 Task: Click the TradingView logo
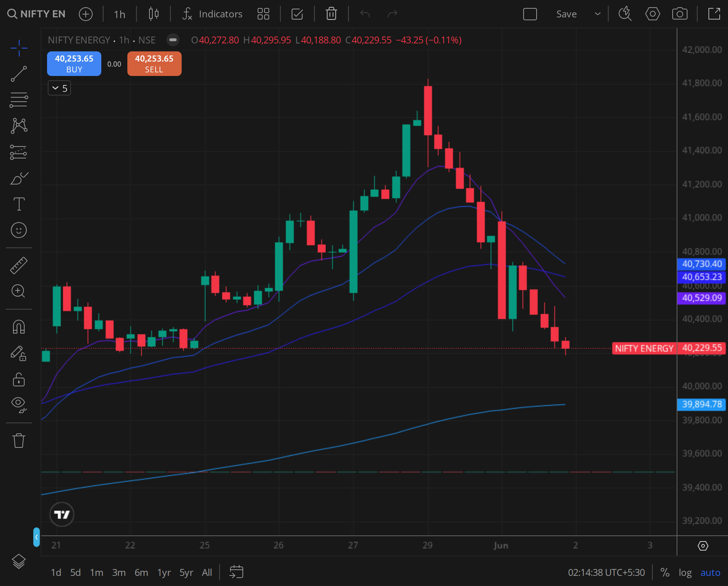(x=62, y=514)
